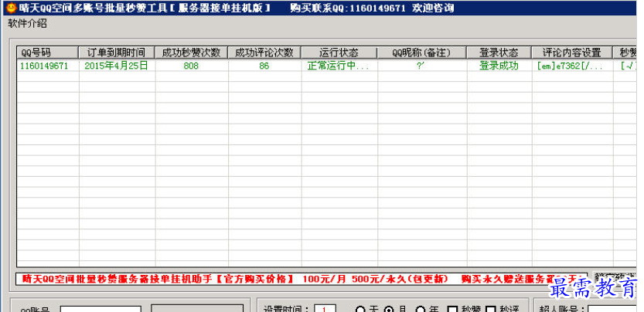
Task: Click the 登录状态 column header
Action: 499,53
